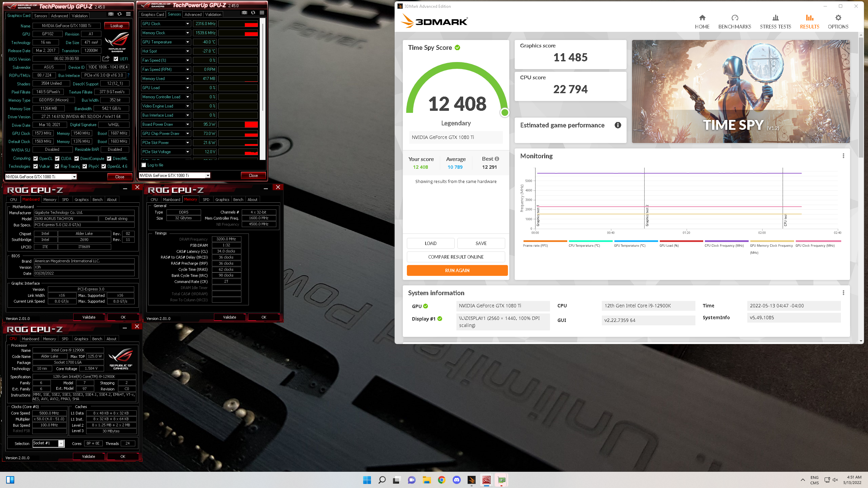
Task: Toggle the DirectML checkbox in GPU-Z
Action: (109, 158)
